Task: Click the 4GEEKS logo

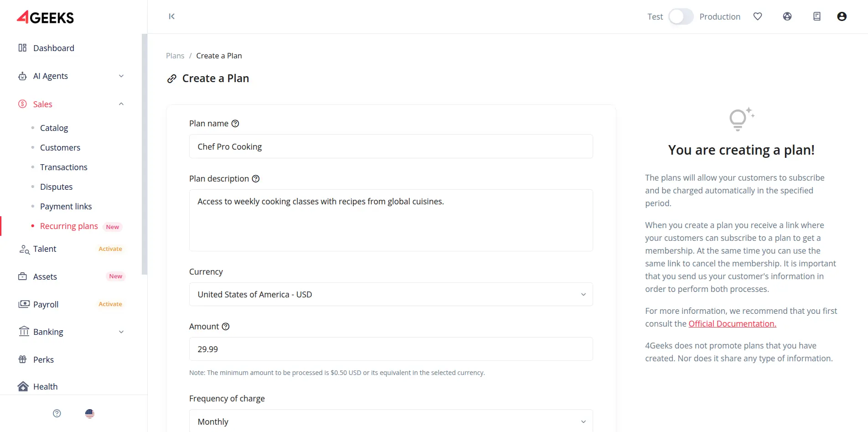Action: [45, 17]
